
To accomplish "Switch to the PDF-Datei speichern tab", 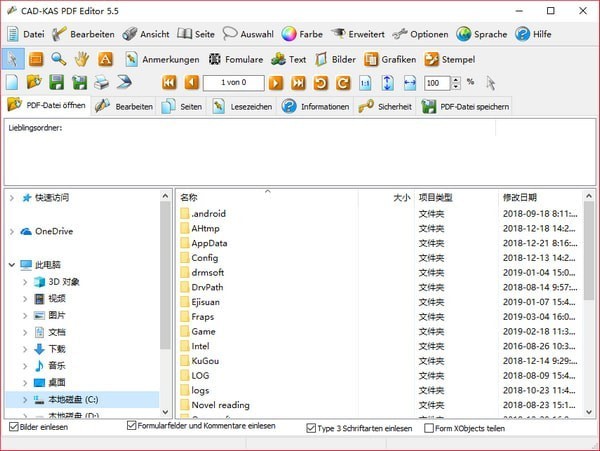I will coord(465,107).
